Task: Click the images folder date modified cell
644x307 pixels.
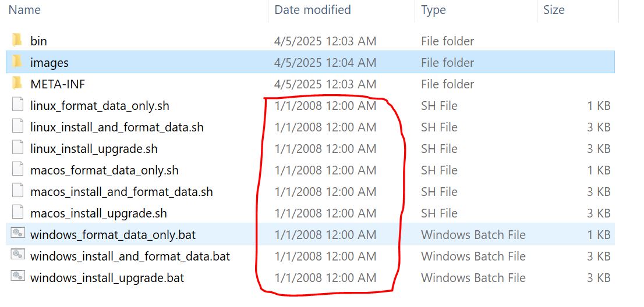Action: [x=325, y=63]
